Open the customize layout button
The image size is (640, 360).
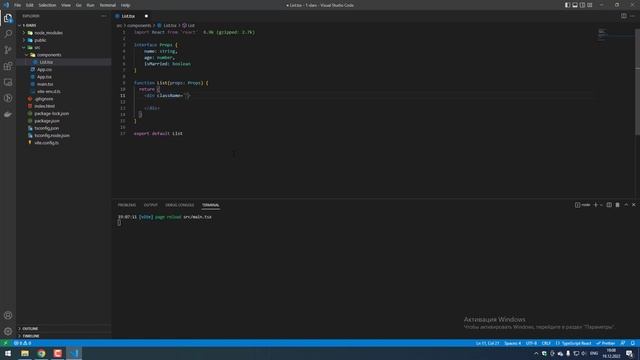pos(590,5)
